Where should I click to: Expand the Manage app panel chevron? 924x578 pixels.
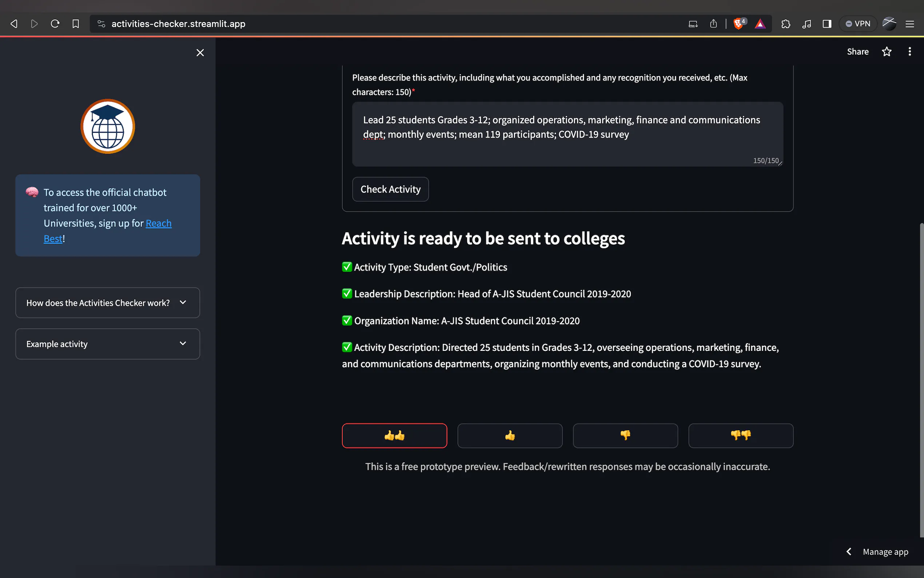848,552
